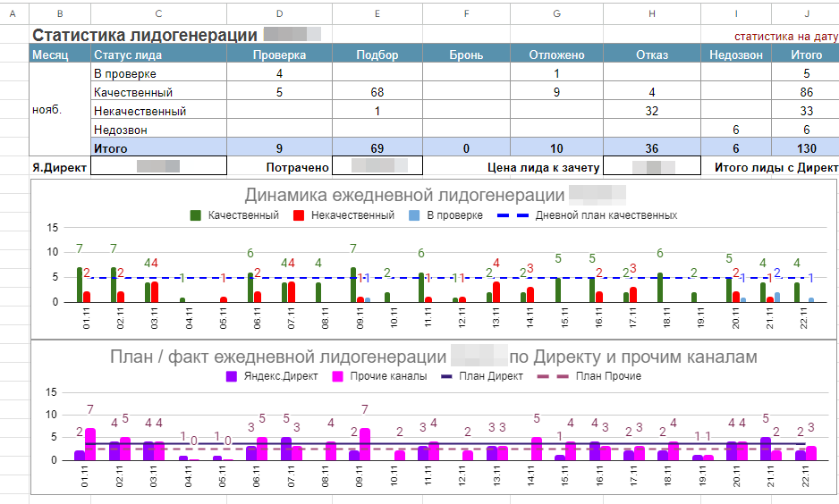Image resolution: width=839 pixels, height=504 pixels.
Task: Click the 'Я.Директ' label cell
Action: click(60, 166)
